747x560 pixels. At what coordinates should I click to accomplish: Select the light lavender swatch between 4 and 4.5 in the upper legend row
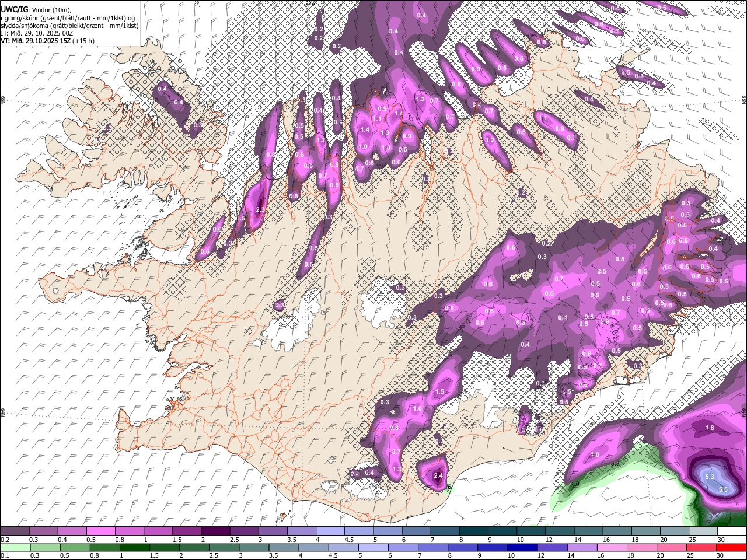pos(330,531)
